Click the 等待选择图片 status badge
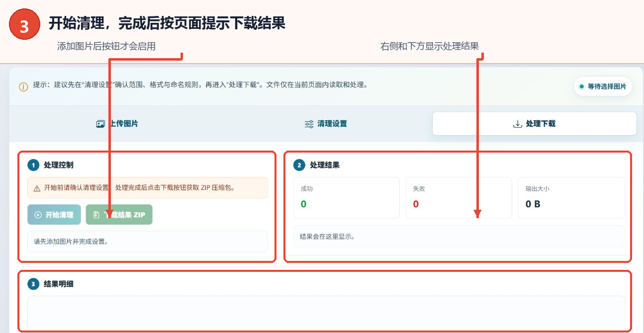 [x=603, y=86]
